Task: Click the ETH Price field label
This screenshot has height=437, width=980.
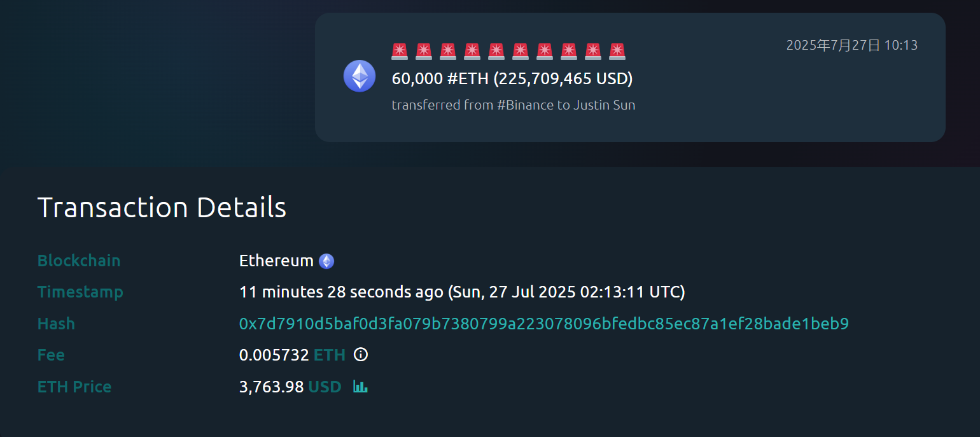Action: tap(74, 387)
